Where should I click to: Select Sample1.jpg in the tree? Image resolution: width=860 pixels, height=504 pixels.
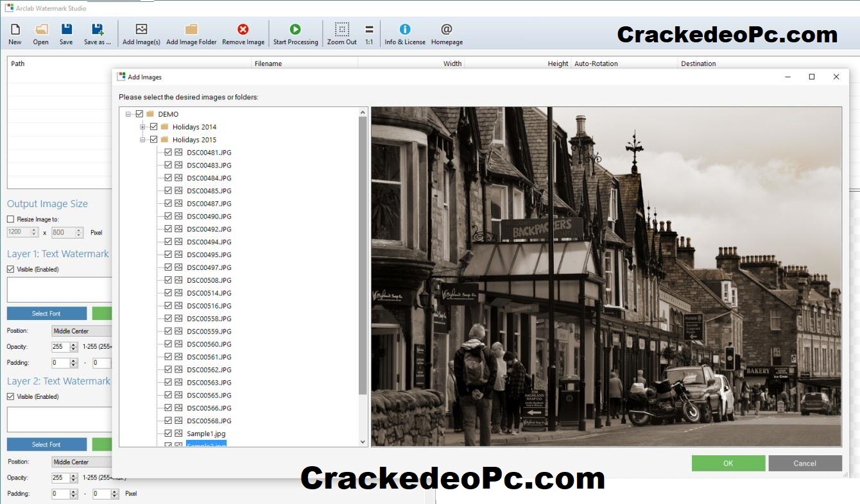pos(206,433)
